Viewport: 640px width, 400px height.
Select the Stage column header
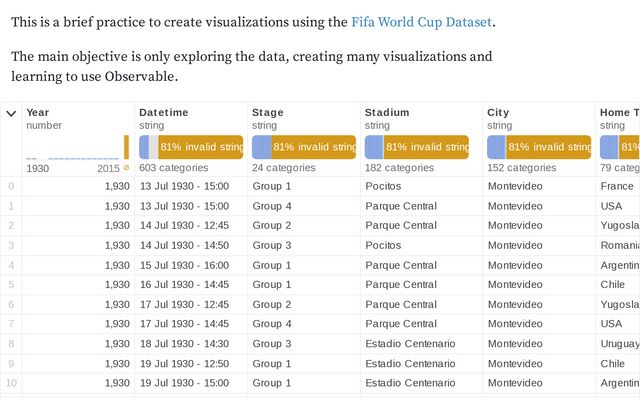[x=268, y=113]
